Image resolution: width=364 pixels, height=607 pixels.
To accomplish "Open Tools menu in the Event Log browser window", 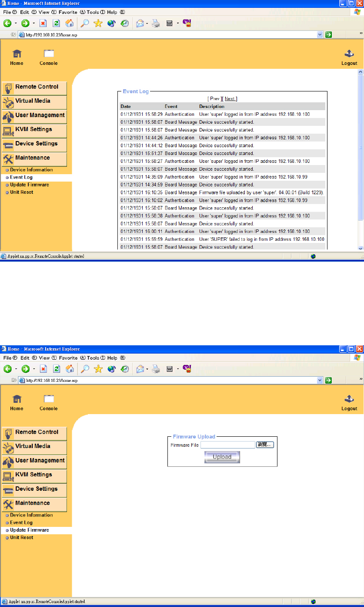I will click(93, 12).
